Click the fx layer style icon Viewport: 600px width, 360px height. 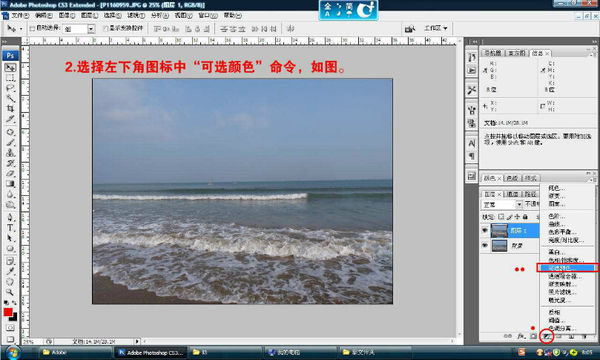point(521,336)
